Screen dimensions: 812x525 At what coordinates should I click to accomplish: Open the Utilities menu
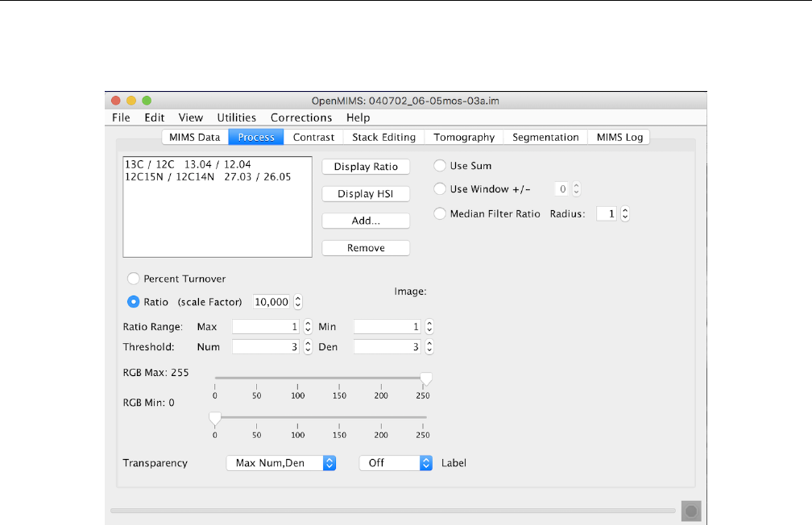point(236,118)
